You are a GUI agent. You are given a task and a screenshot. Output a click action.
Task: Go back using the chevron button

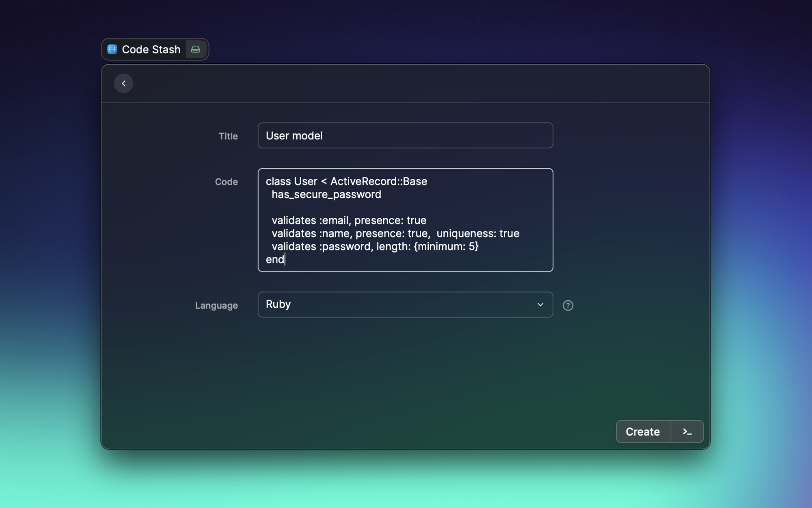(123, 83)
